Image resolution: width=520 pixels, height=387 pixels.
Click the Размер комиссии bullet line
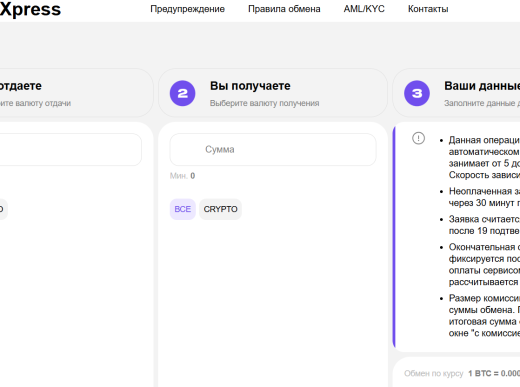[x=484, y=316]
